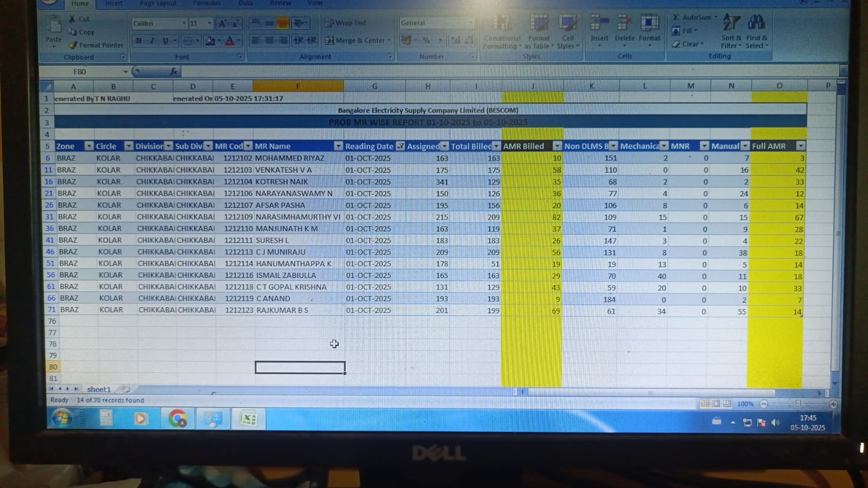This screenshot has height=488, width=868.
Task: Expand the Calibri font name dropdown
Action: (183, 23)
